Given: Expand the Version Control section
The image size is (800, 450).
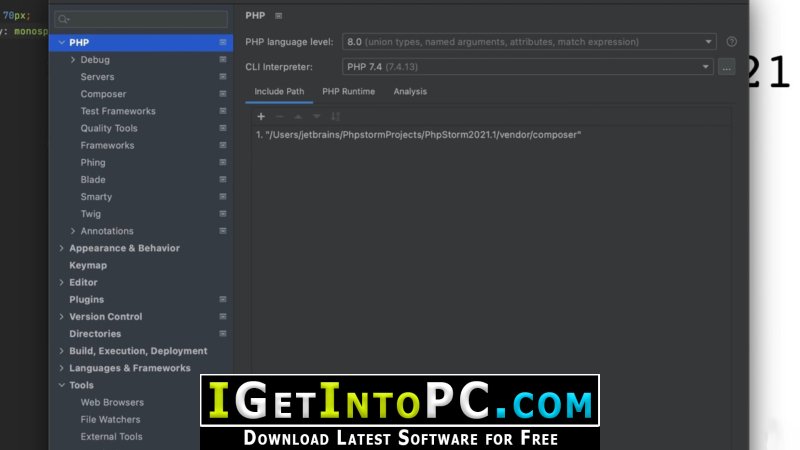Looking at the screenshot, I should 62,316.
